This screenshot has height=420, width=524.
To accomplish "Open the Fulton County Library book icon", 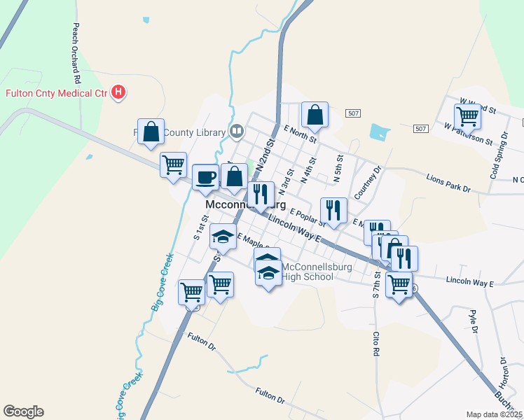I will point(237,132).
